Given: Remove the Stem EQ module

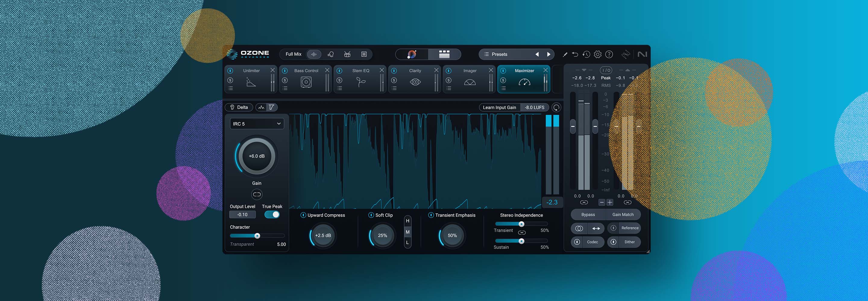Looking at the screenshot, I should pyautogui.click(x=382, y=70).
